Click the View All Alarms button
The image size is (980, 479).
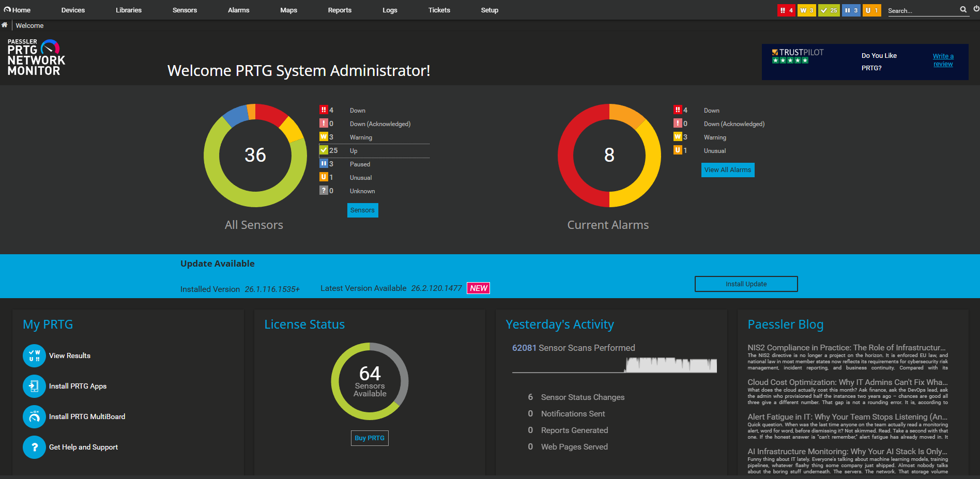(x=728, y=170)
